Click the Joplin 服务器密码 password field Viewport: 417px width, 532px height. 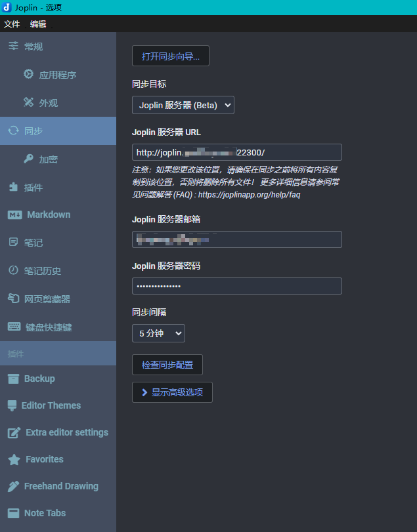[x=237, y=286]
